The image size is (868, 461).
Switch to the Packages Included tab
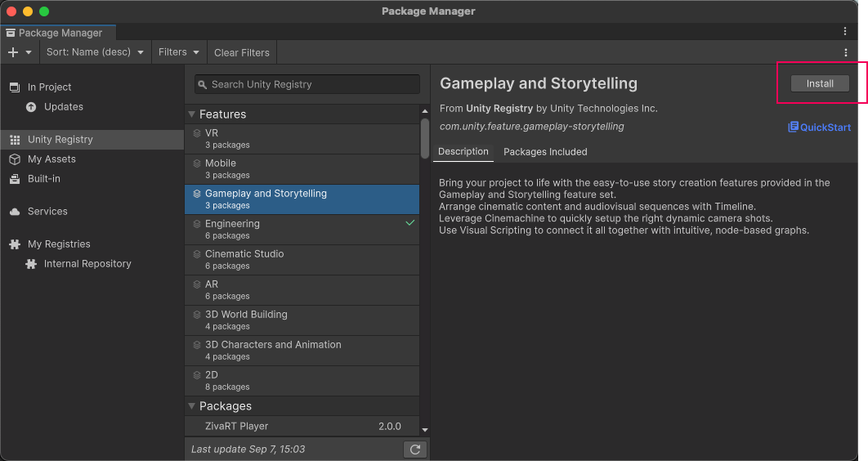545,152
